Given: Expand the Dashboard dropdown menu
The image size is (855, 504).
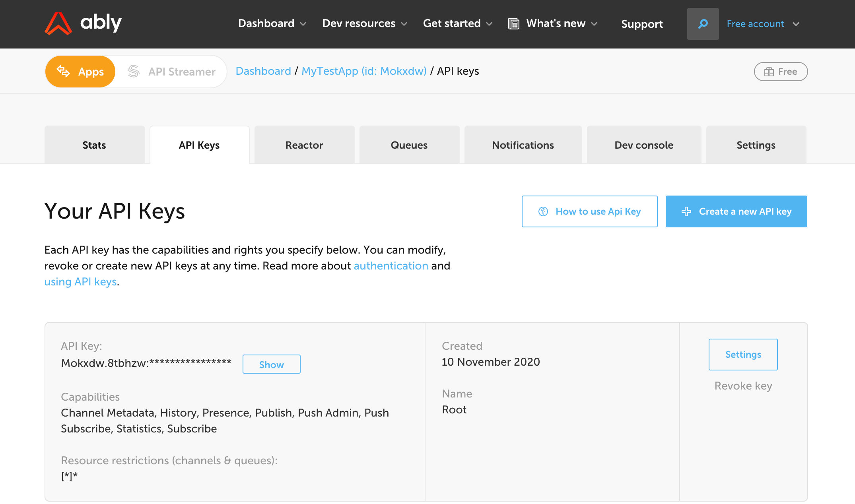Looking at the screenshot, I should 272,23.
